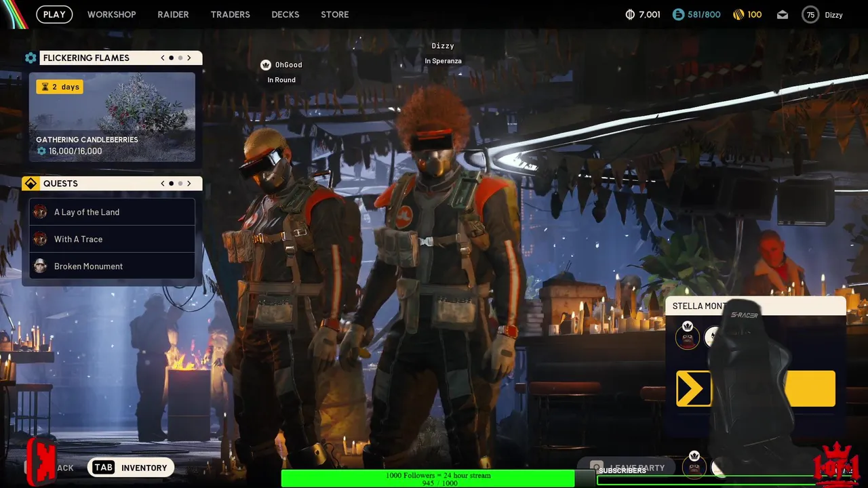The width and height of the screenshot is (868, 488).
Task: Click the coin currency icon beside 7,001
Action: (630, 14)
